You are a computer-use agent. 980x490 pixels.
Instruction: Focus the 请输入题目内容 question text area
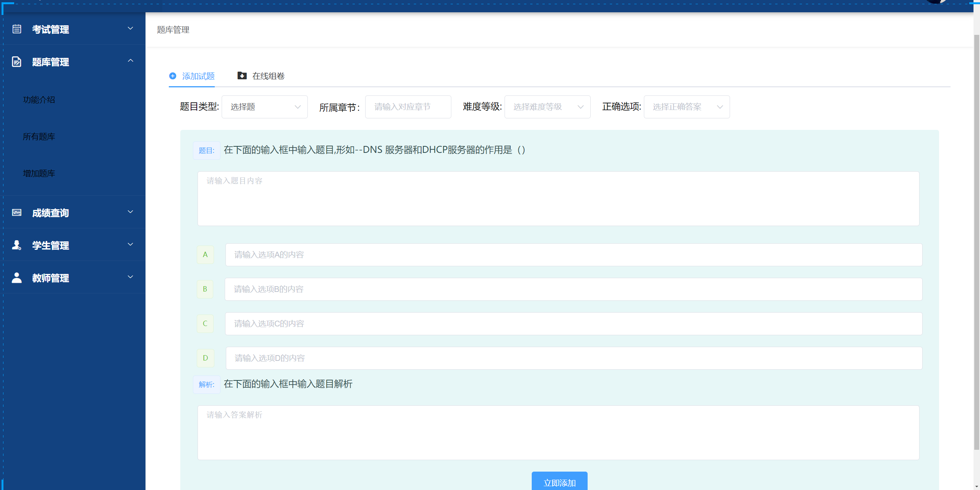[558, 198]
